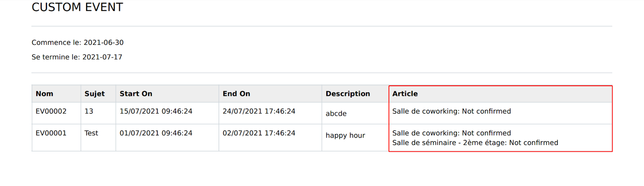Select the abcde description cell
The image size is (644, 186).
pyautogui.click(x=336, y=114)
